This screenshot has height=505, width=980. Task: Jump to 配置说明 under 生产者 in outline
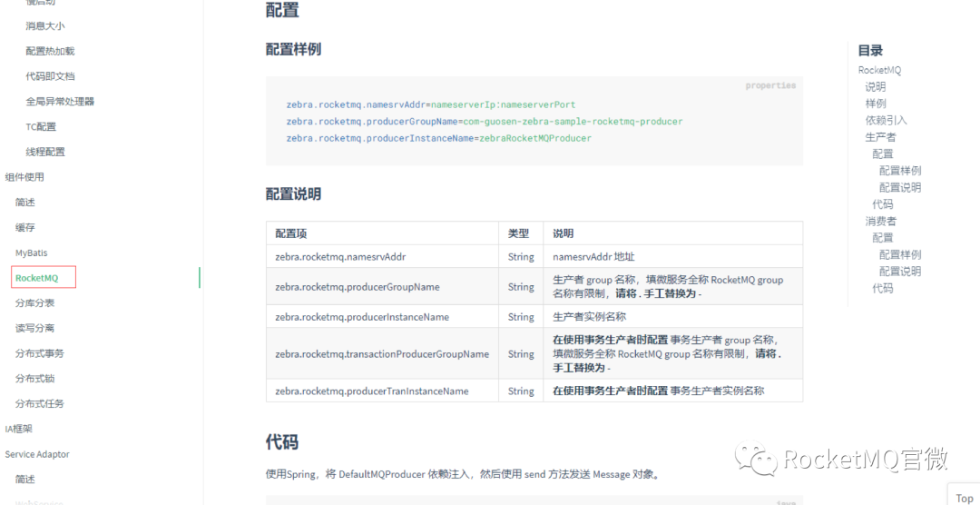click(x=900, y=187)
